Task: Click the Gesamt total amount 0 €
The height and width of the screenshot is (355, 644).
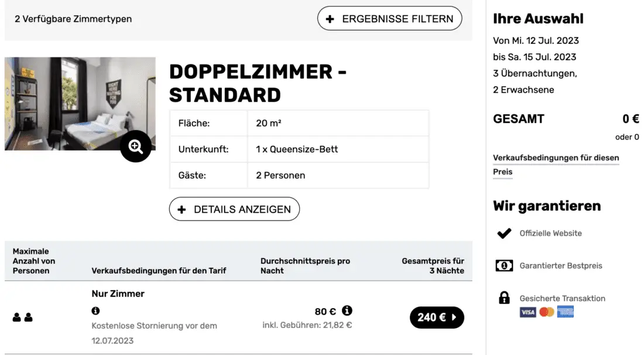Action: coord(630,119)
